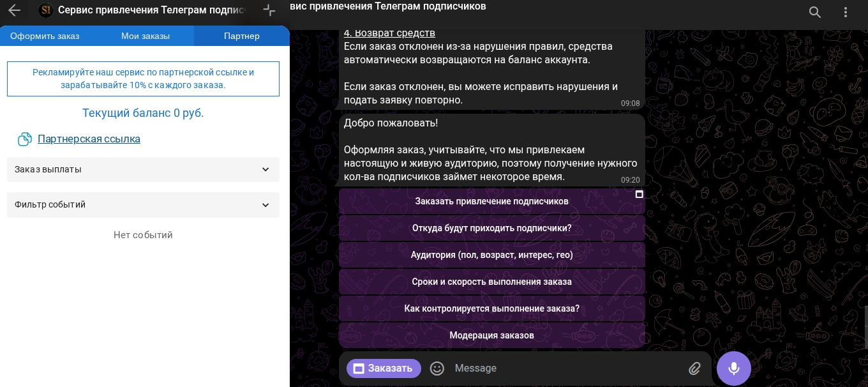Open the three-dot chat options menu
The image size is (868, 387).
pos(845,11)
